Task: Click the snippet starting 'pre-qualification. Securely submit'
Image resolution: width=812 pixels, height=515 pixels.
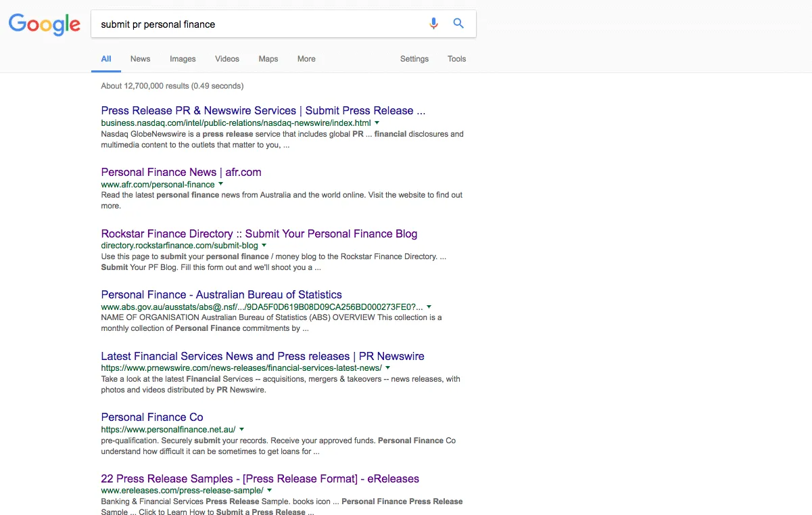Action: 279,445
